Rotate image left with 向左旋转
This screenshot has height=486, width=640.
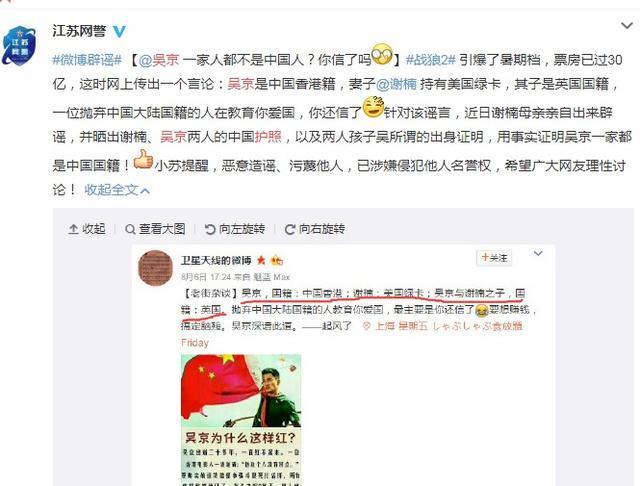click(x=235, y=229)
